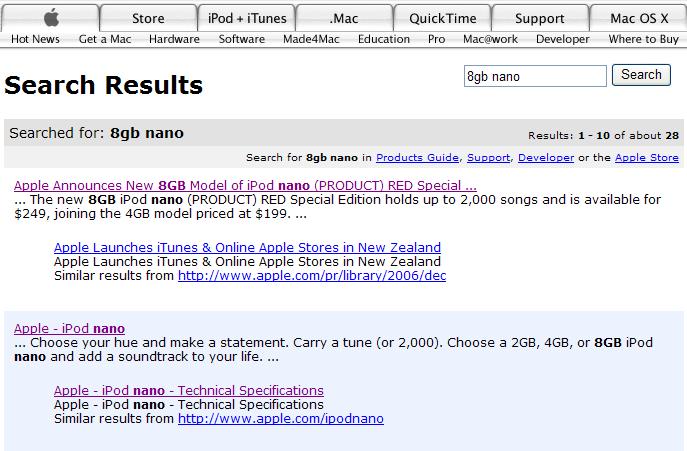Click the 'Choose your hue' snippet text
This screenshot has width=687, height=451.
pyautogui.click(x=333, y=349)
